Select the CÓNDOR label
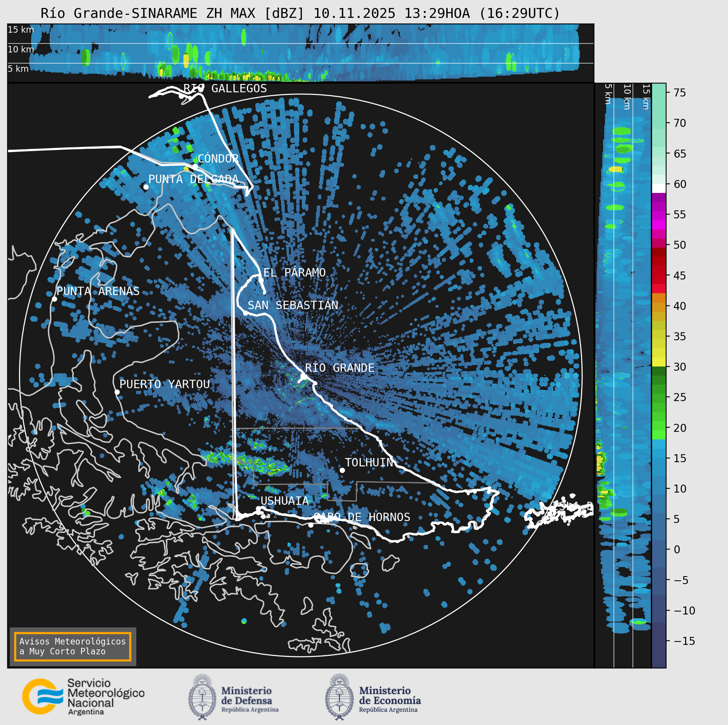This screenshot has height=725, width=728. point(218,158)
